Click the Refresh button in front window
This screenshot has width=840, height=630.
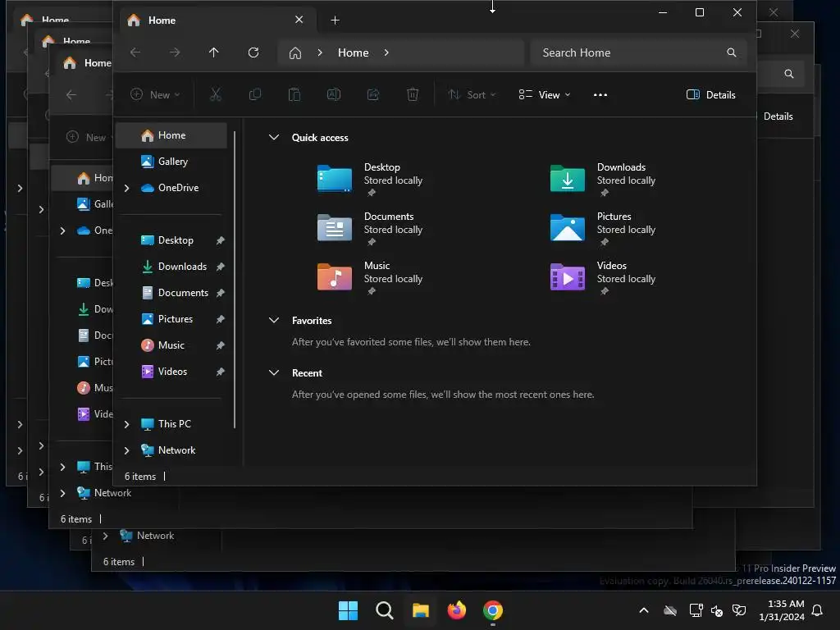253,52
